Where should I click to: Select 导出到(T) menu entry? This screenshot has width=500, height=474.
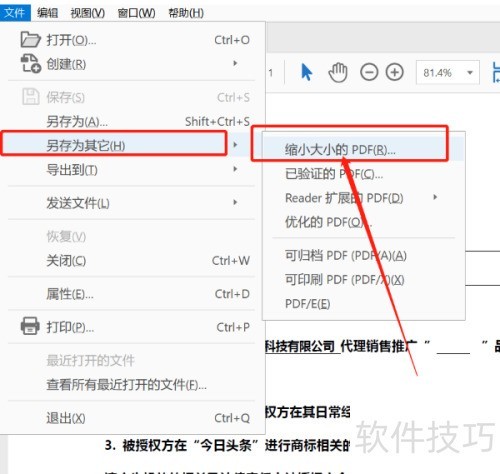[132, 170]
